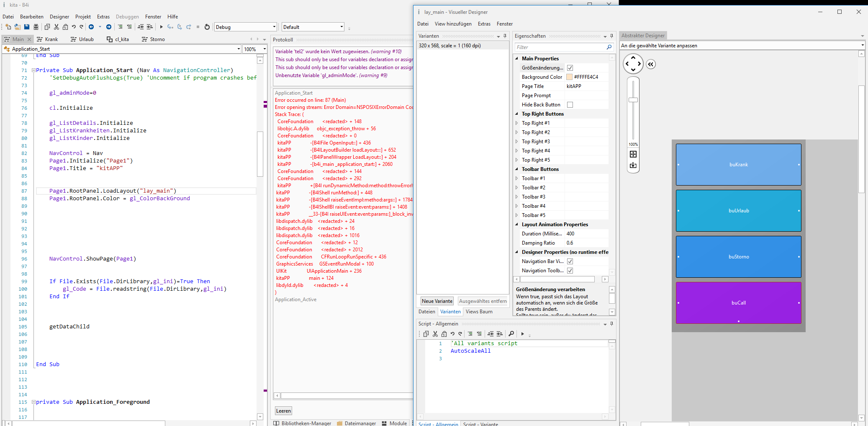
Task: Click the Restart circular arrow icon
Action: point(207,27)
